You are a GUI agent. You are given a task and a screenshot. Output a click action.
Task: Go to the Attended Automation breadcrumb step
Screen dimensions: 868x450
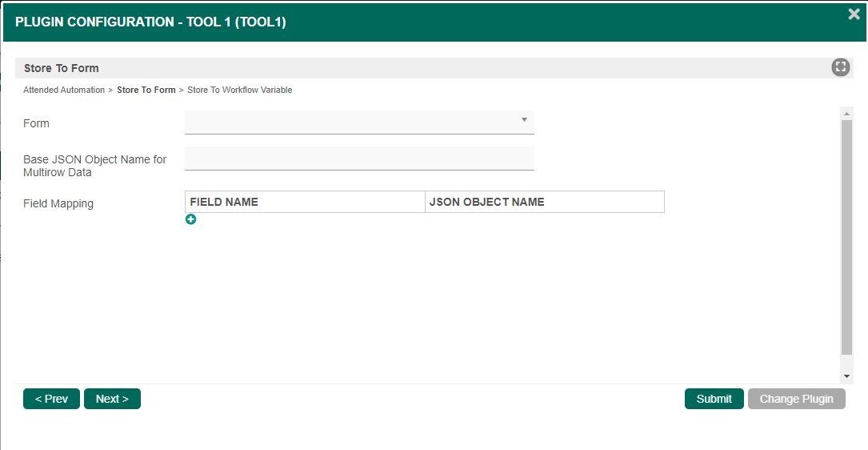click(64, 90)
